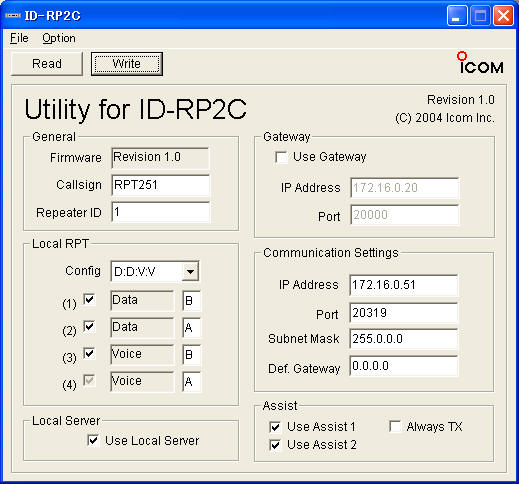Toggle Local RPT checkbox (3)
The width and height of the screenshot is (519, 484).
coord(89,353)
